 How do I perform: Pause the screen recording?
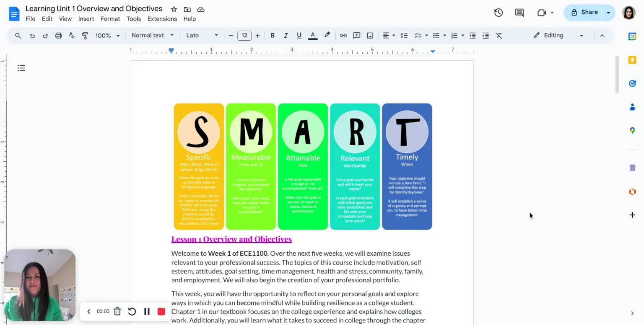tap(147, 312)
